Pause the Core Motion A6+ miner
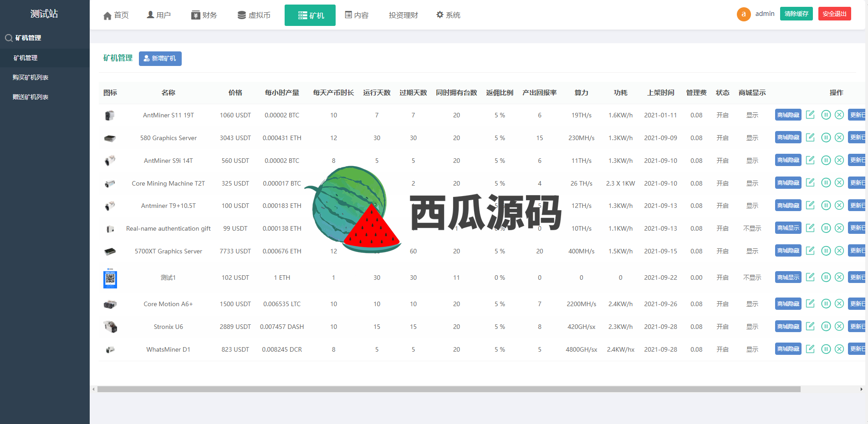The height and width of the screenshot is (424, 868). click(x=826, y=303)
